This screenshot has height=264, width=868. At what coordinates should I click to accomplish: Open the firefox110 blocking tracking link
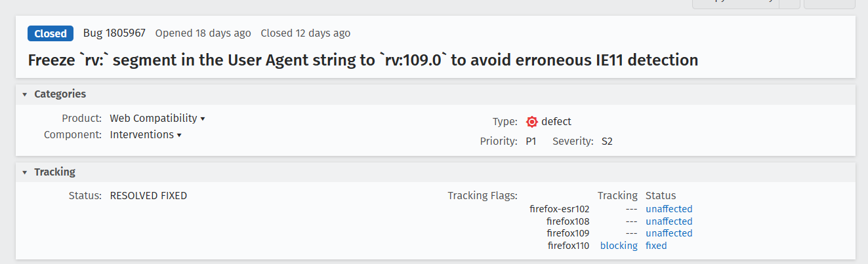619,246
